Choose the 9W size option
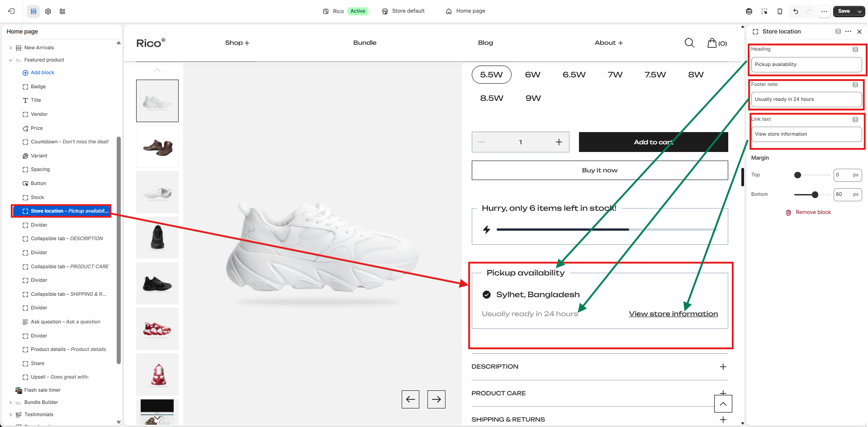 pos(533,98)
